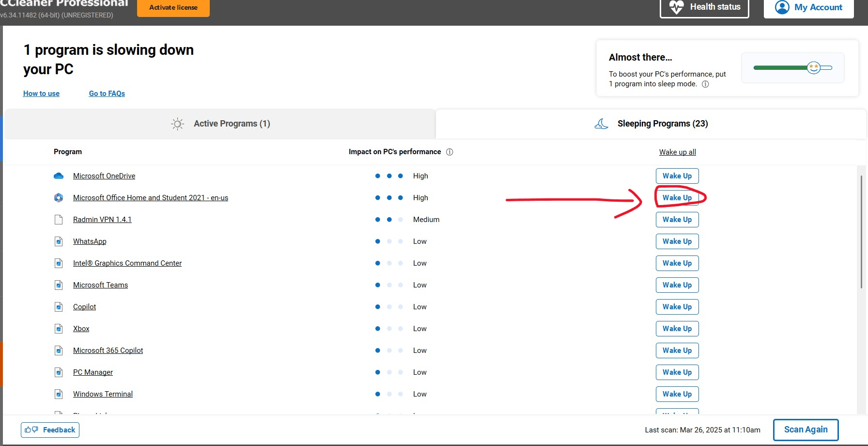The width and height of the screenshot is (868, 446).
Task: Open the Go to FAQs link
Action: click(107, 94)
